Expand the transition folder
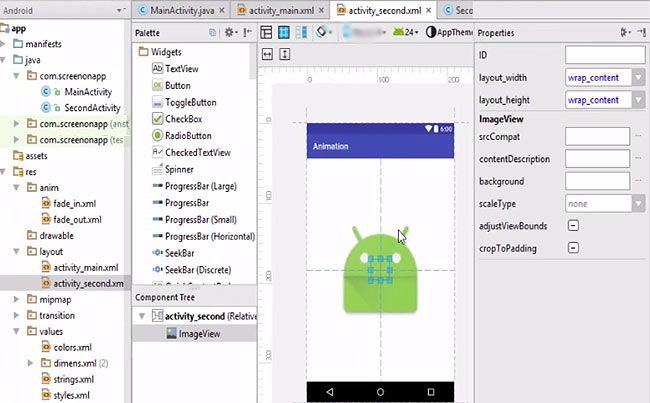The width and height of the screenshot is (650, 403). [16, 316]
